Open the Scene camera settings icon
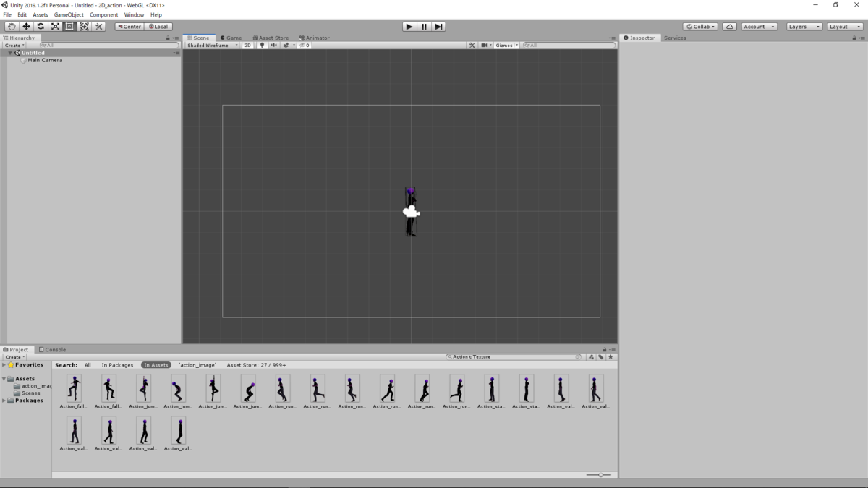Viewport: 868px width, 488px height. coord(484,46)
